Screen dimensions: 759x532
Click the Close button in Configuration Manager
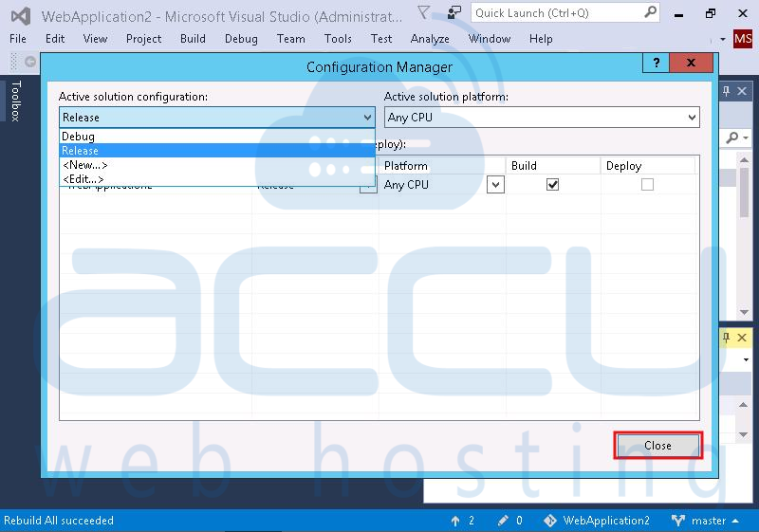657,446
